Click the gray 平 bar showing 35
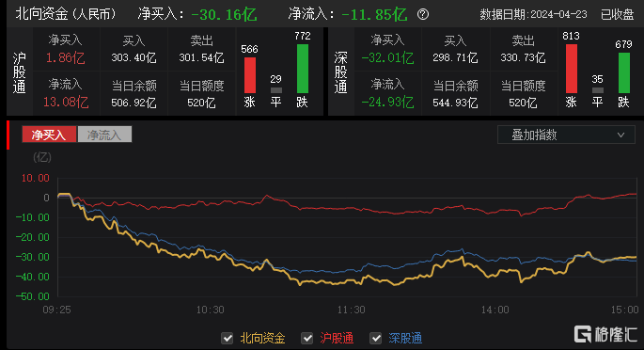 point(598,90)
